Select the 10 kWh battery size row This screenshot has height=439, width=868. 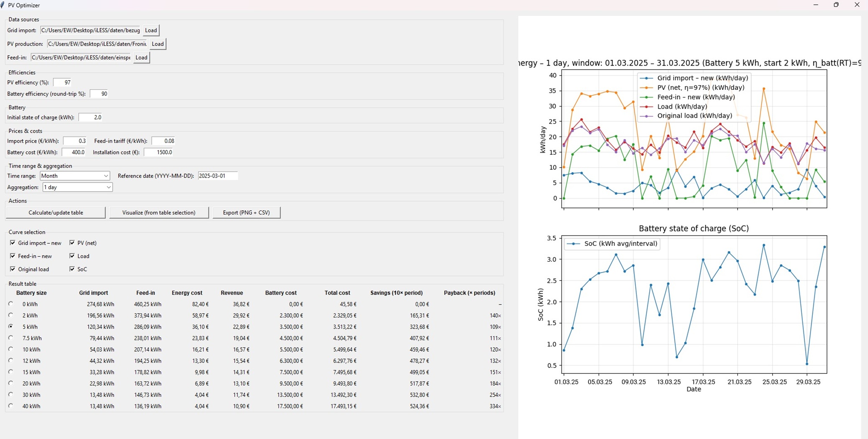pos(11,349)
